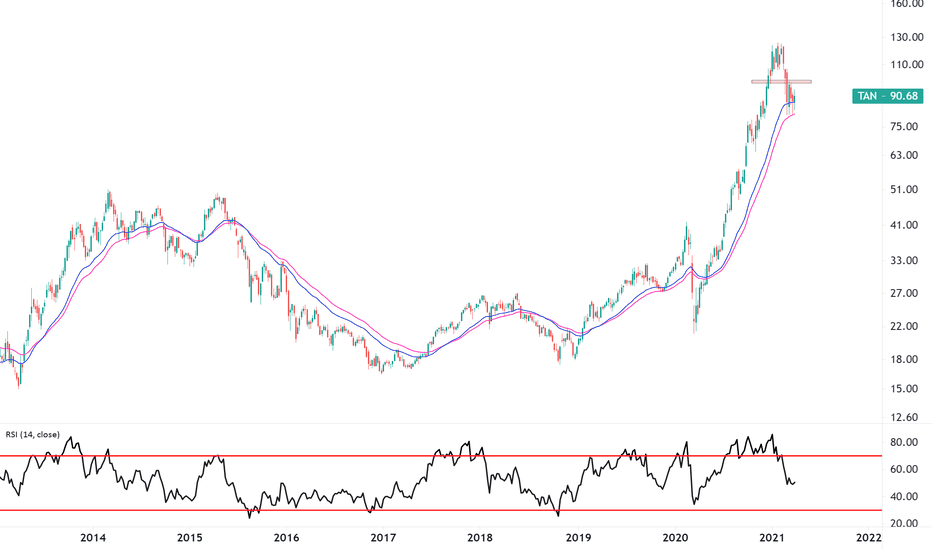Click the 2015 label on time axis
This screenshot has width=932, height=550.
click(190, 538)
